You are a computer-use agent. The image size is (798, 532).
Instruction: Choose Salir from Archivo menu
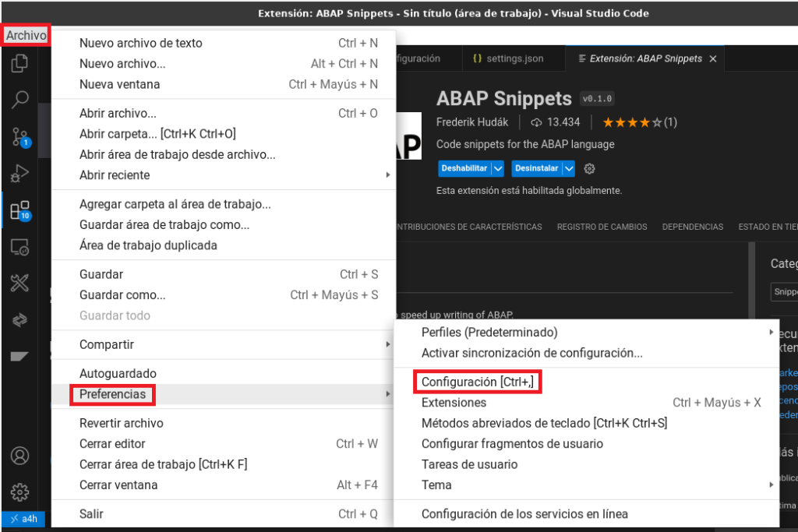(224, 514)
